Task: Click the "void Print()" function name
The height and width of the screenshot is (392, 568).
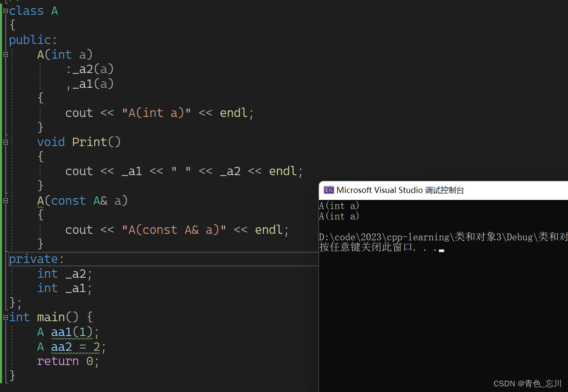Action: point(79,142)
